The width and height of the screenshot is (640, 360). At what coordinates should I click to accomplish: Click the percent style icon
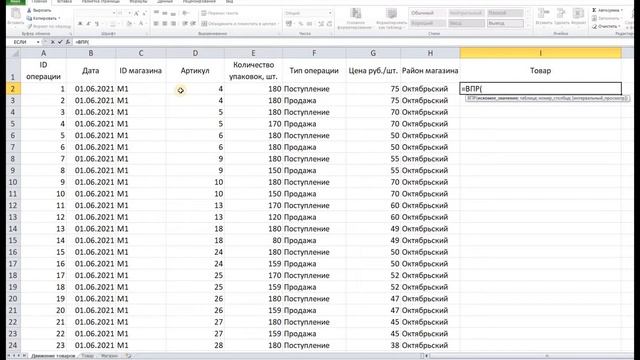point(301,24)
